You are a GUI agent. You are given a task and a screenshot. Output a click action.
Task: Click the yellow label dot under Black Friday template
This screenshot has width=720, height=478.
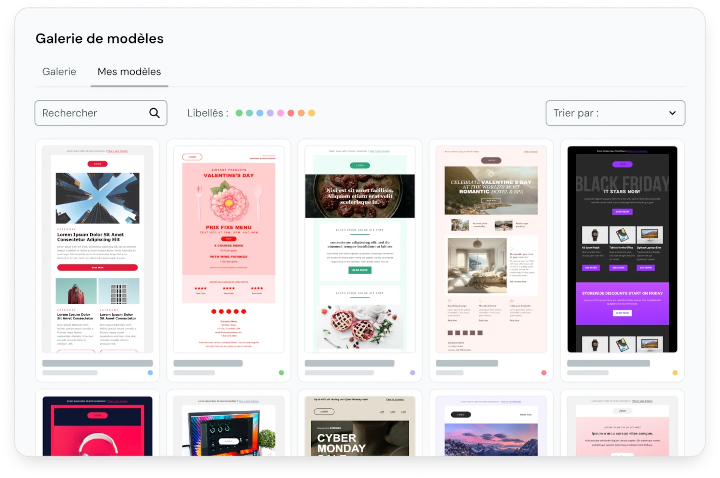point(675,372)
